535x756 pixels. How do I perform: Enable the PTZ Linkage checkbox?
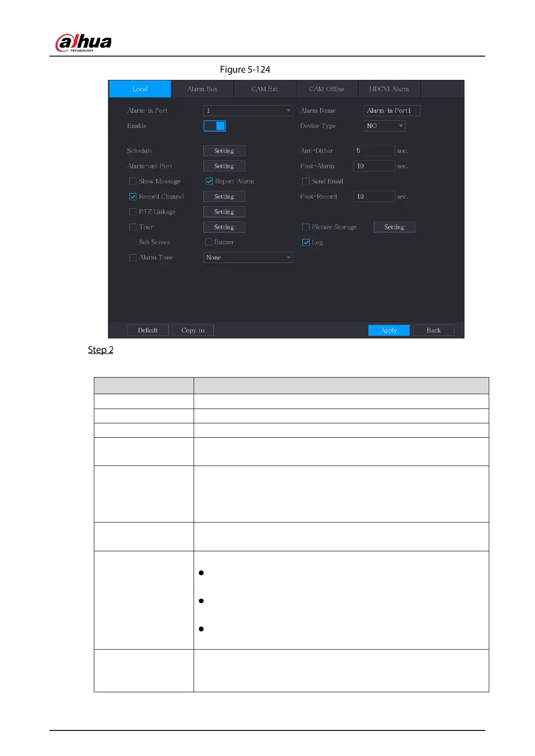pyautogui.click(x=133, y=212)
